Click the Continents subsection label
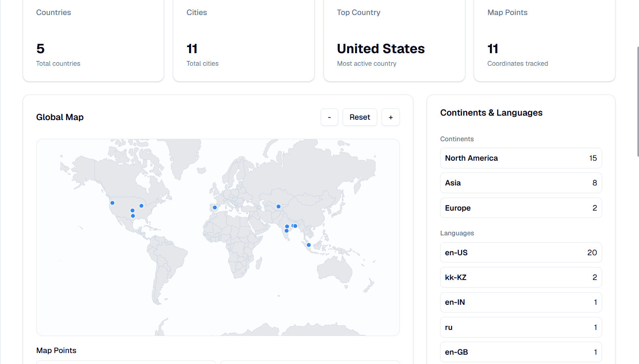Image resolution: width=639 pixels, height=364 pixels. (x=457, y=139)
